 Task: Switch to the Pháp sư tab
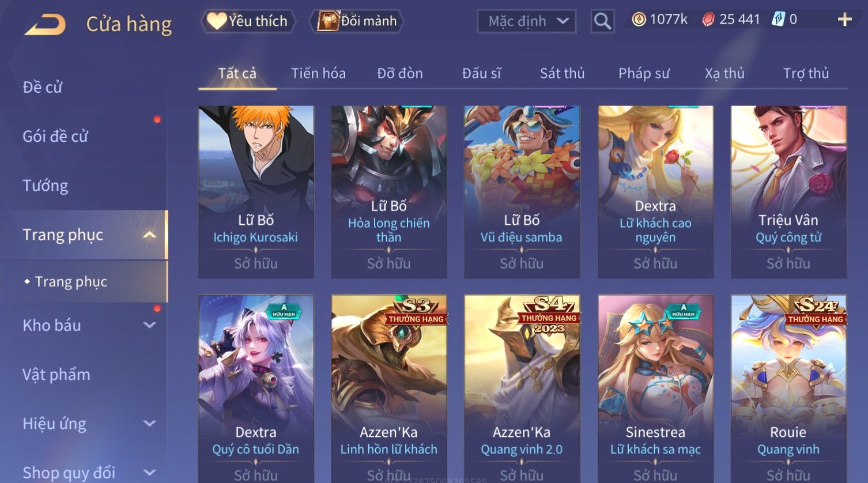point(644,73)
